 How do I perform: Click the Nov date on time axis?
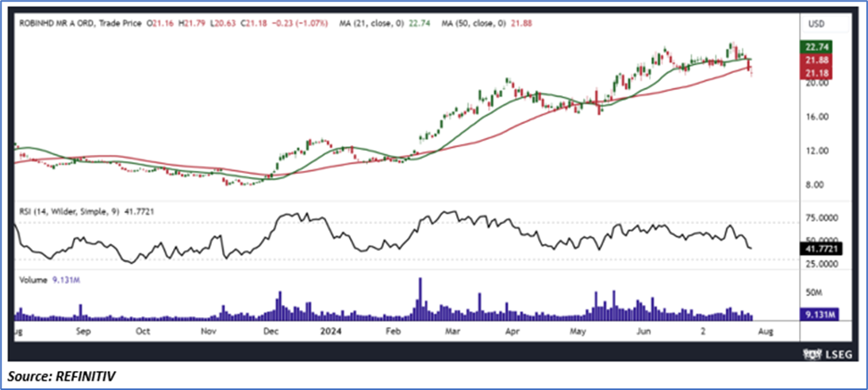coord(208,332)
